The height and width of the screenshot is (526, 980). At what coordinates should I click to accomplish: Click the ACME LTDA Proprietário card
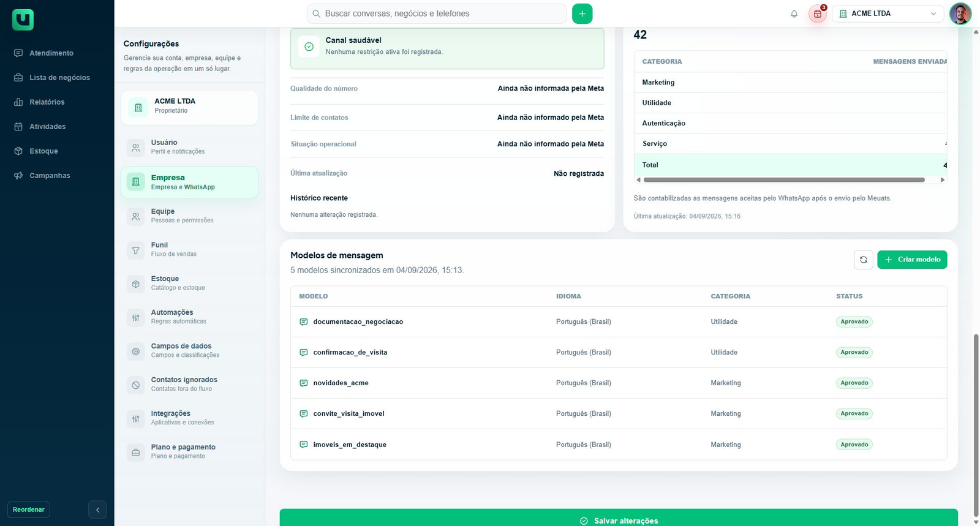190,108
